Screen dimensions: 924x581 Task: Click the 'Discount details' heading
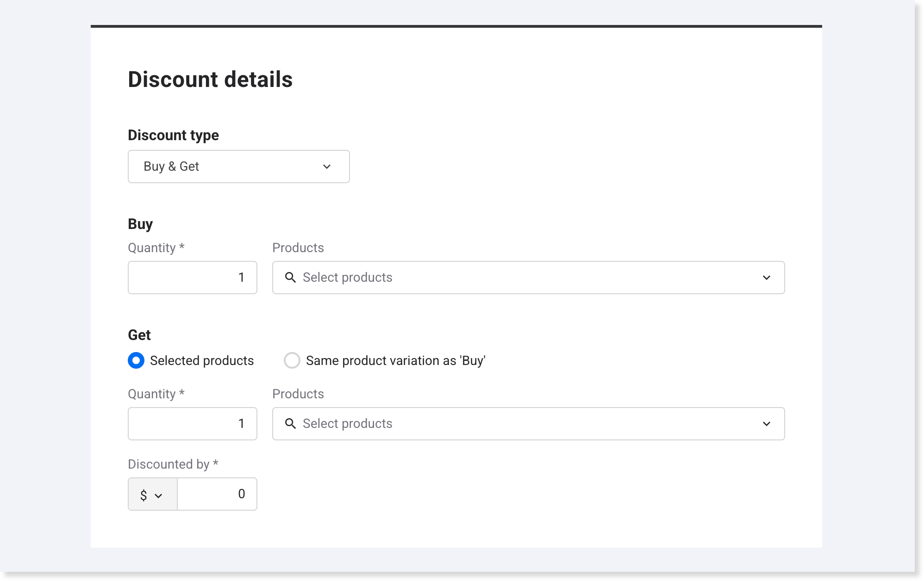click(x=210, y=80)
